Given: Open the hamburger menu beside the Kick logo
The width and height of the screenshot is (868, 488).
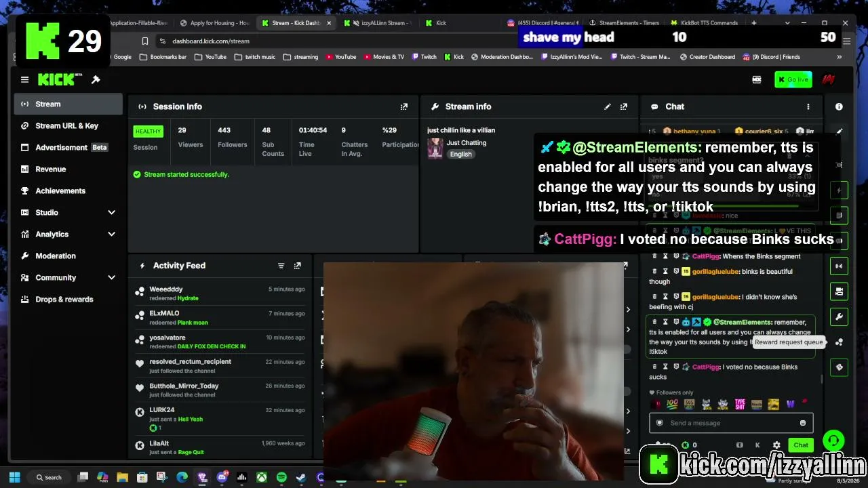Looking at the screenshot, I should pos(24,80).
